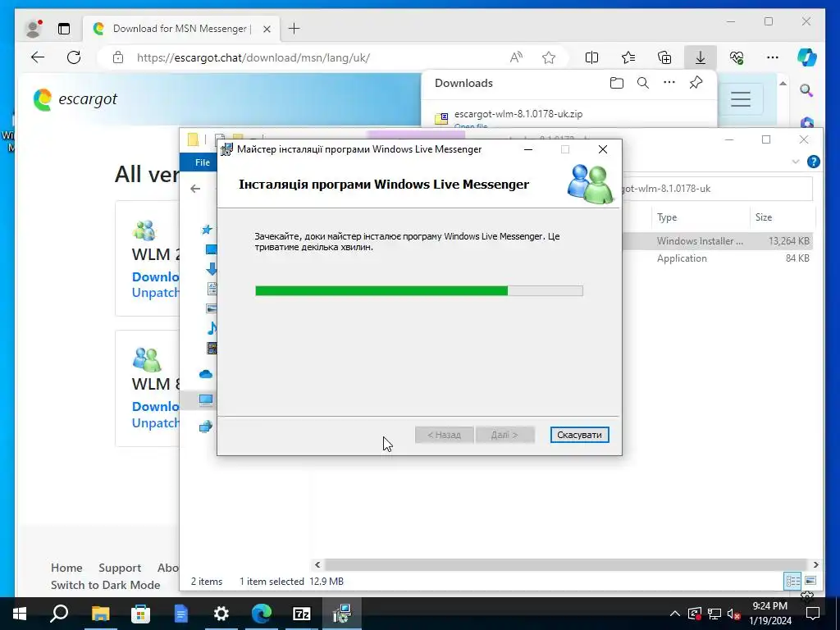
Task: Open Edge sidebar search icon
Action: pyautogui.click(x=807, y=90)
